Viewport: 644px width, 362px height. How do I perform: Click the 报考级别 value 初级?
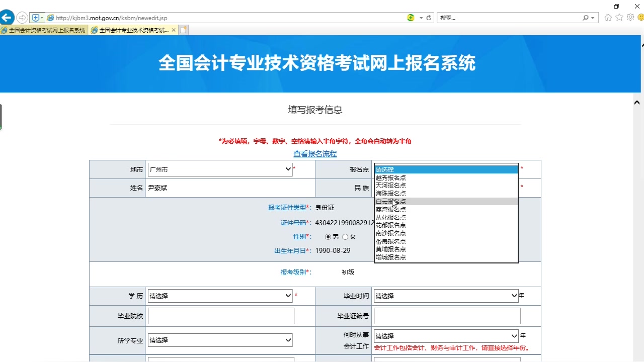348,272
